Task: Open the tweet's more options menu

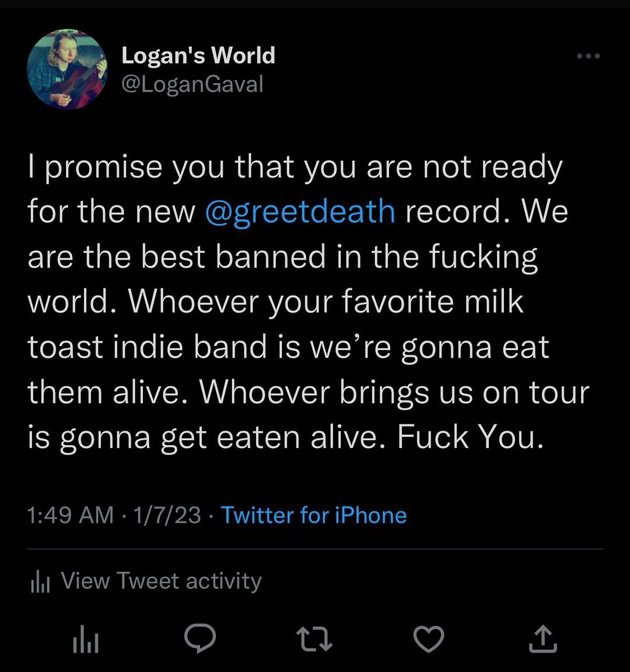Action: (x=587, y=56)
